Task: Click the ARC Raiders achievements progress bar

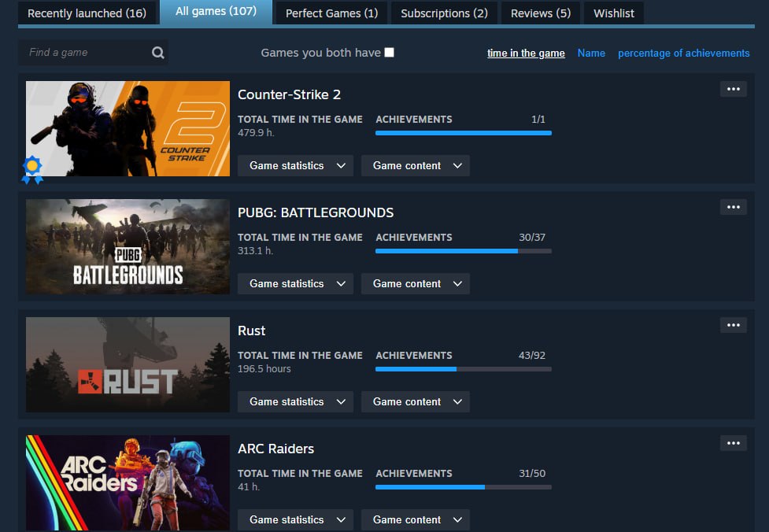Action: (x=464, y=487)
